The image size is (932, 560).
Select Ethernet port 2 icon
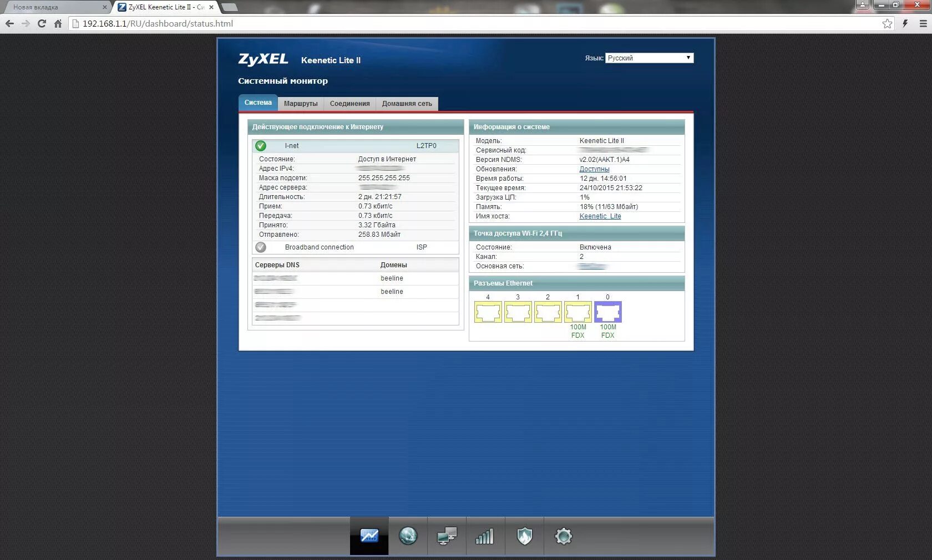548,312
